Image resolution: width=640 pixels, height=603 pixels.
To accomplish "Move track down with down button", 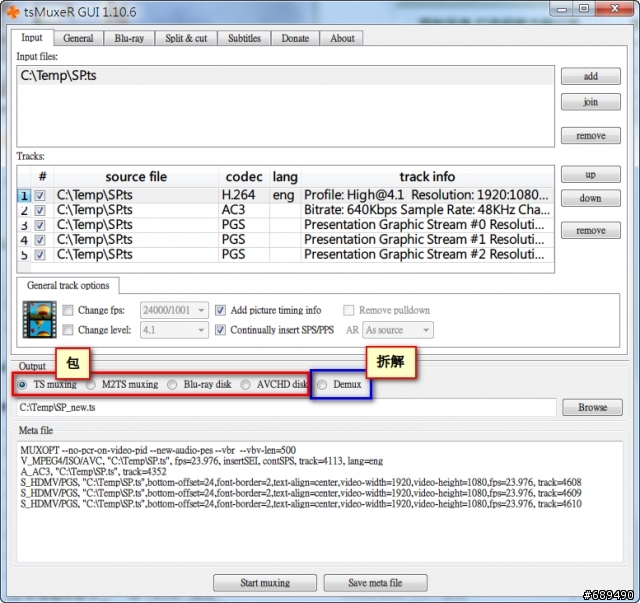I will coord(591,198).
